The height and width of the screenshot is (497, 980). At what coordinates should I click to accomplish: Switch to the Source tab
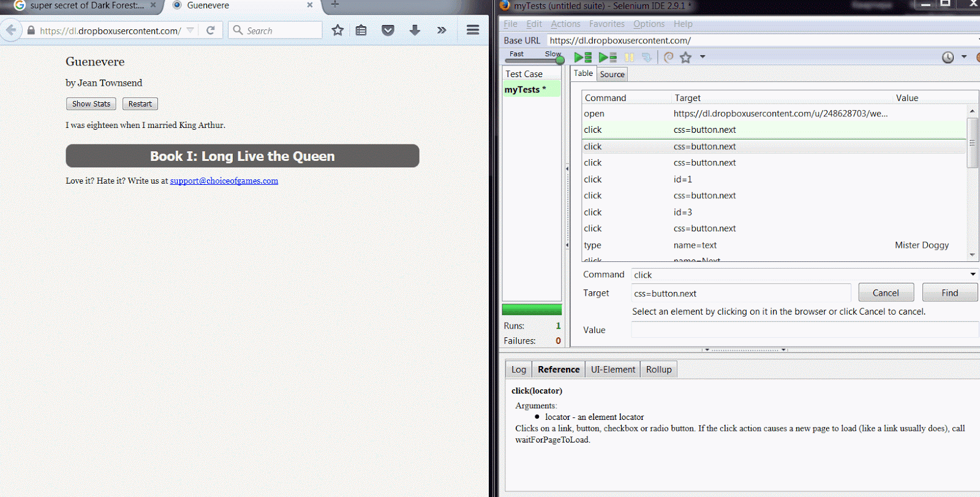pos(612,74)
